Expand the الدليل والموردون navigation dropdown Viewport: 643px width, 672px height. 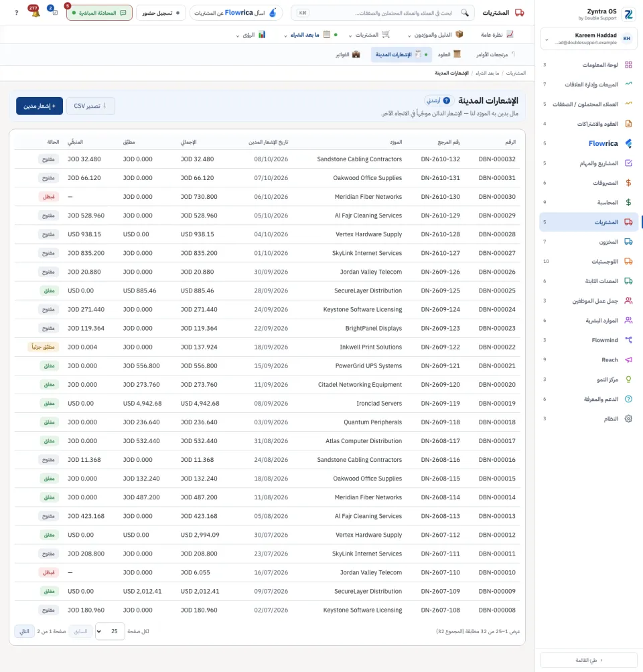tap(435, 35)
